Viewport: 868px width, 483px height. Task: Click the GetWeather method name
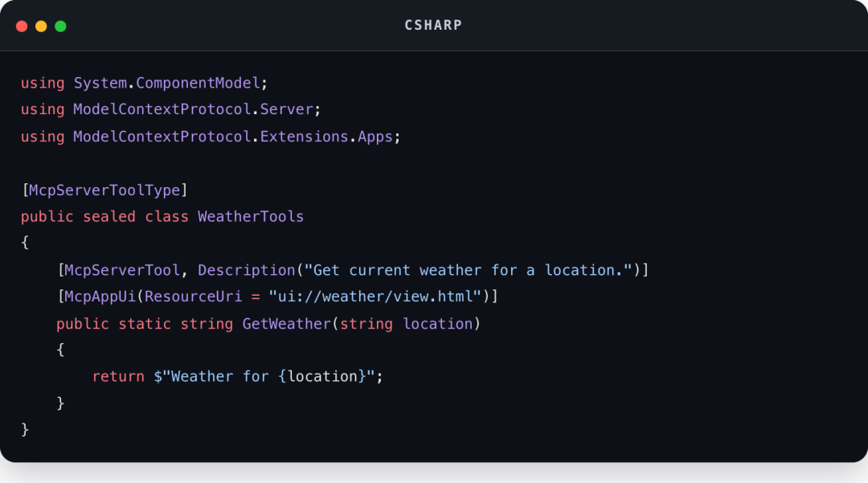tap(286, 324)
